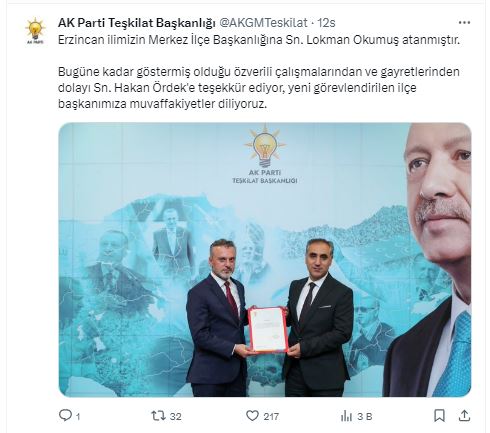Click the reply count number 1
This screenshot has width=490, height=433.
click(x=78, y=417)
